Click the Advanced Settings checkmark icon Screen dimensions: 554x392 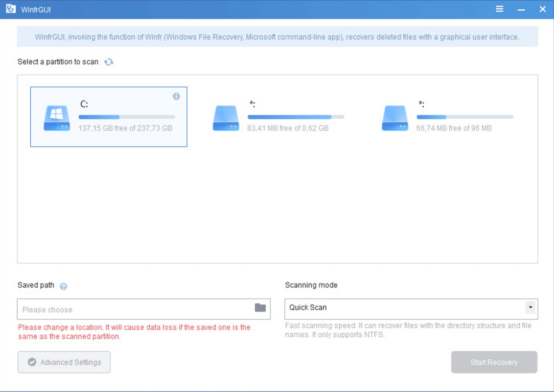point(32,362)
